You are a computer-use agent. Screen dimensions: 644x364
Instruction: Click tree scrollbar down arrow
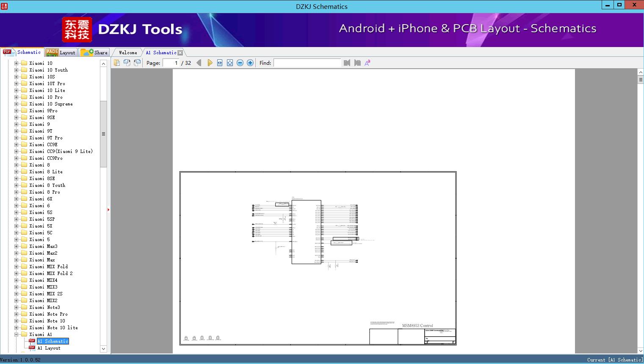point(103,349)
